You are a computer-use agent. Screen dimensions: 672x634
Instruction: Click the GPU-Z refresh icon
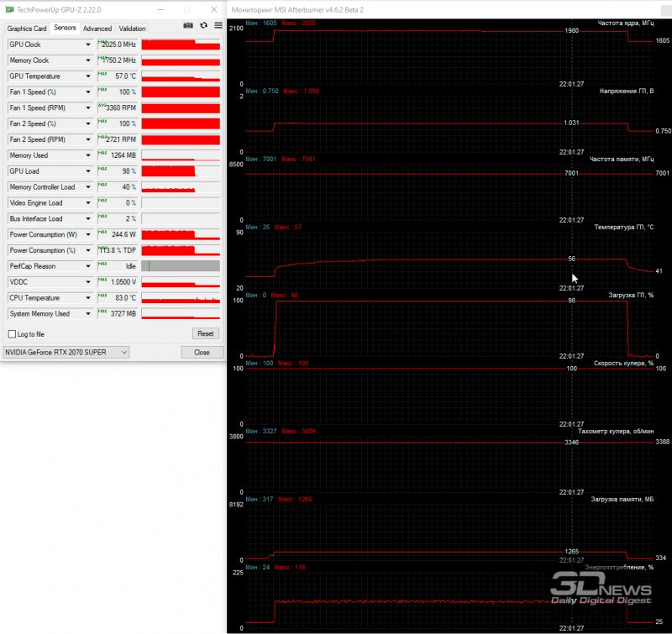click(203, 26)
